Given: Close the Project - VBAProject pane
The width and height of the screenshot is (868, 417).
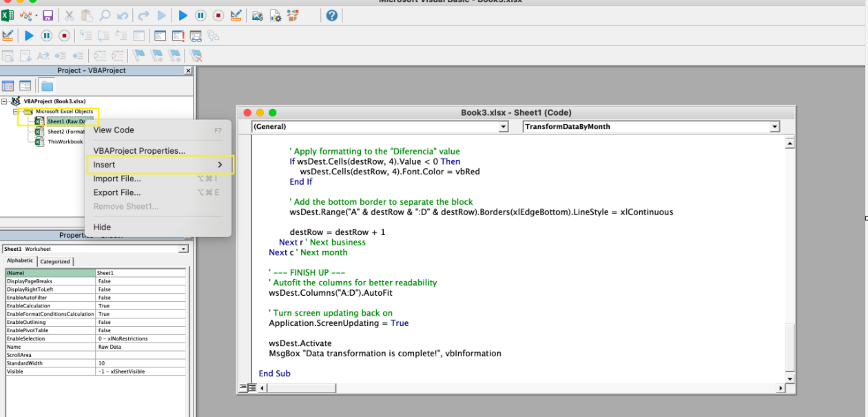Looking at the screenshot, I should pos(188,71).
